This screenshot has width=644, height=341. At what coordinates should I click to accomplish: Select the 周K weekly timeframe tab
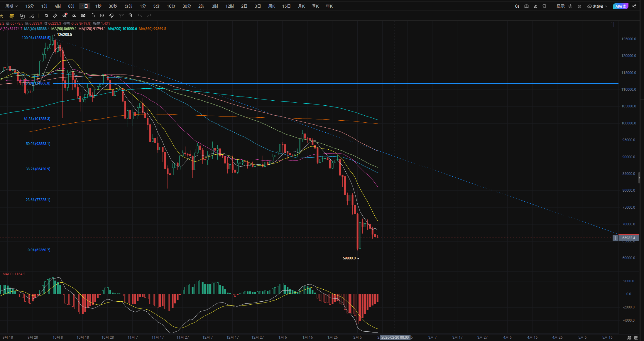pyautogui.click(x=272, y=6)
